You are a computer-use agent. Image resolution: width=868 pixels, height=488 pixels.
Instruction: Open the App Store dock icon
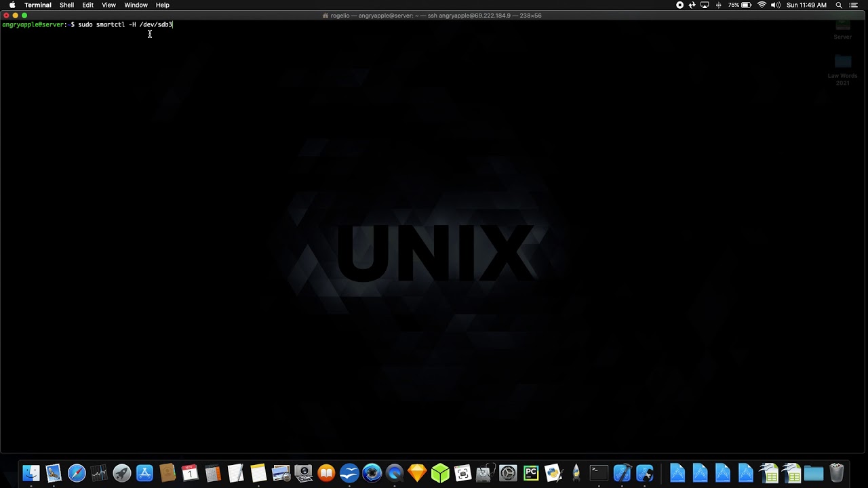pyautogui.click(x=144, y=472)
